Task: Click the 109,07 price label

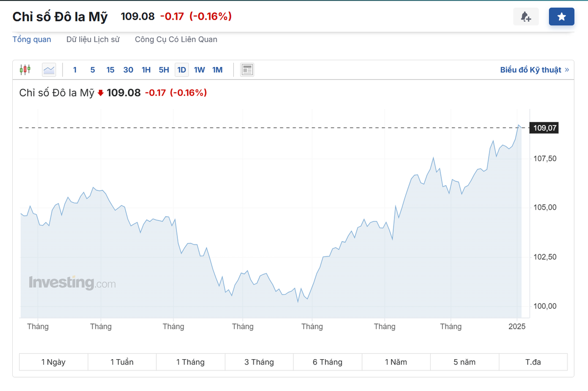Action: [544, 127]
